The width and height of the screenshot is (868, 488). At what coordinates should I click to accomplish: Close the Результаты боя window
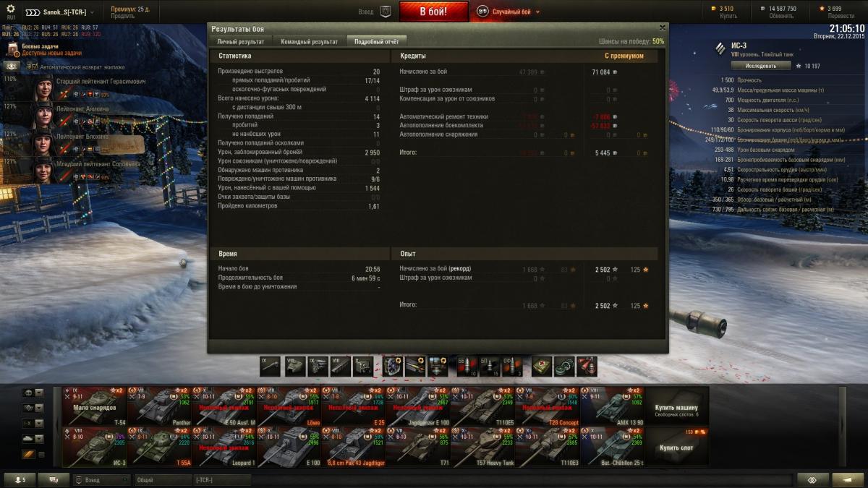(x=662, y=27)
